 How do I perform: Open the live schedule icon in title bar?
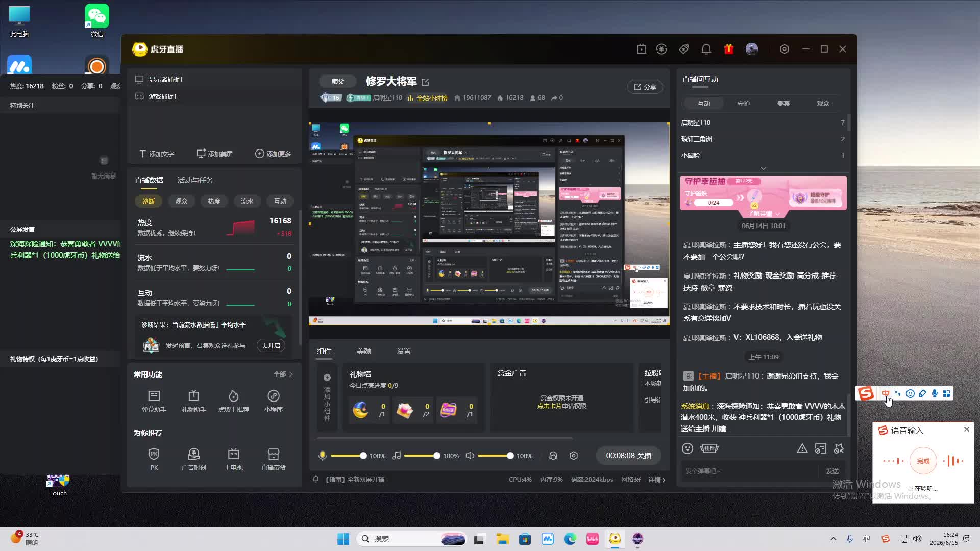tap(642, 49)
